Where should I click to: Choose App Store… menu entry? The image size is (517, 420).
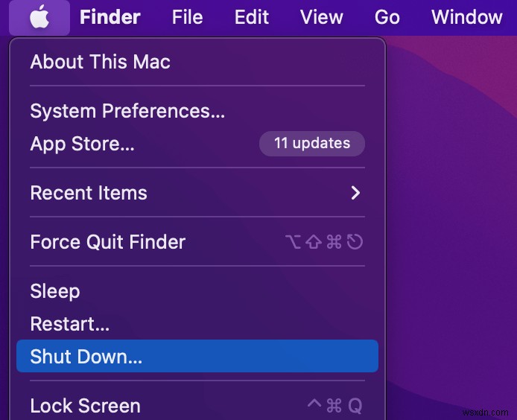(197, 144)
